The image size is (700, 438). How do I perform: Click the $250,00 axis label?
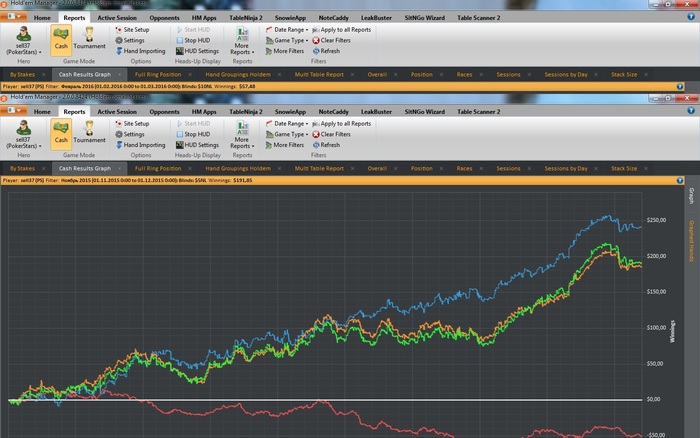(656, 220)
